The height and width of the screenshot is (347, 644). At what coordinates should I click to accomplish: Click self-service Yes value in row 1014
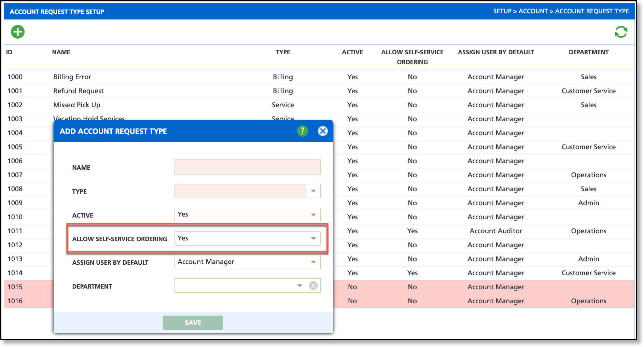pyautogui.click(x=412, y=273)
